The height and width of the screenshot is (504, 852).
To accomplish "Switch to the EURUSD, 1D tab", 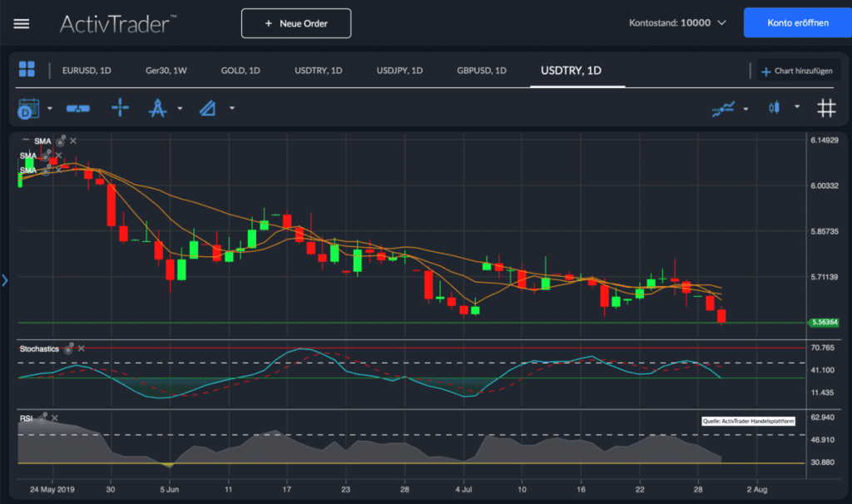I will [x=87, y=71].
